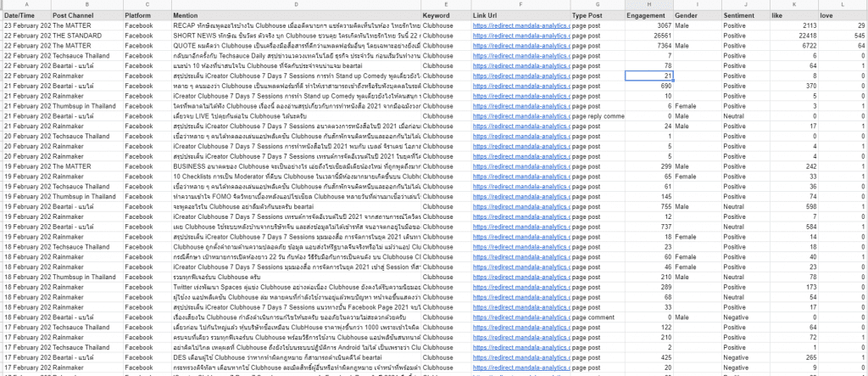This screenshot has height=376, width=868.
Task: Select column L header letter
Action: point(843,5)
